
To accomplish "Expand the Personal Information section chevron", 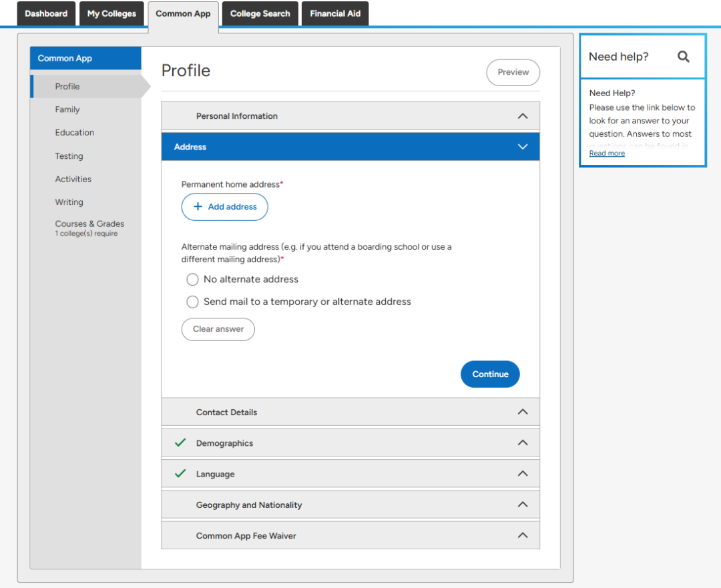I will point(523,116).
